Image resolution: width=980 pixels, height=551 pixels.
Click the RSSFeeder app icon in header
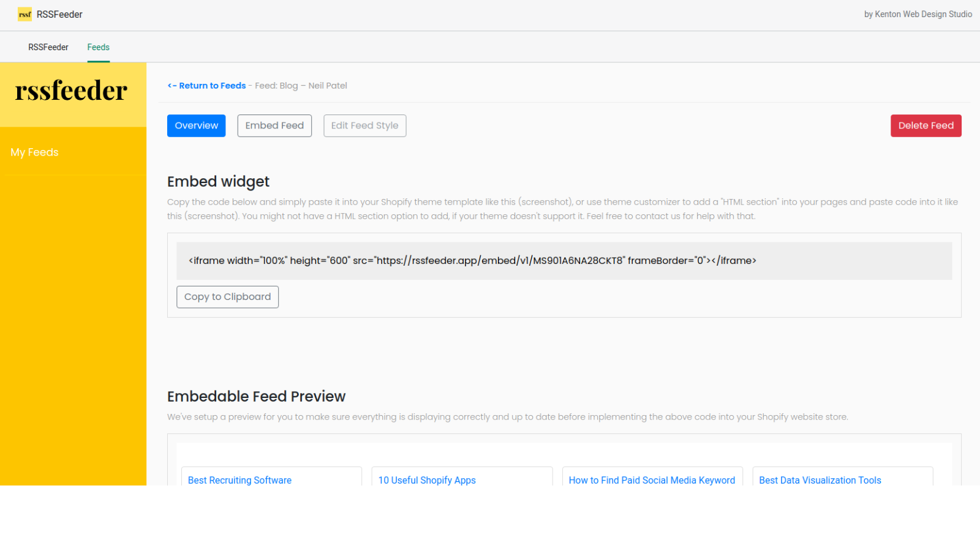[x=24, y=14]
